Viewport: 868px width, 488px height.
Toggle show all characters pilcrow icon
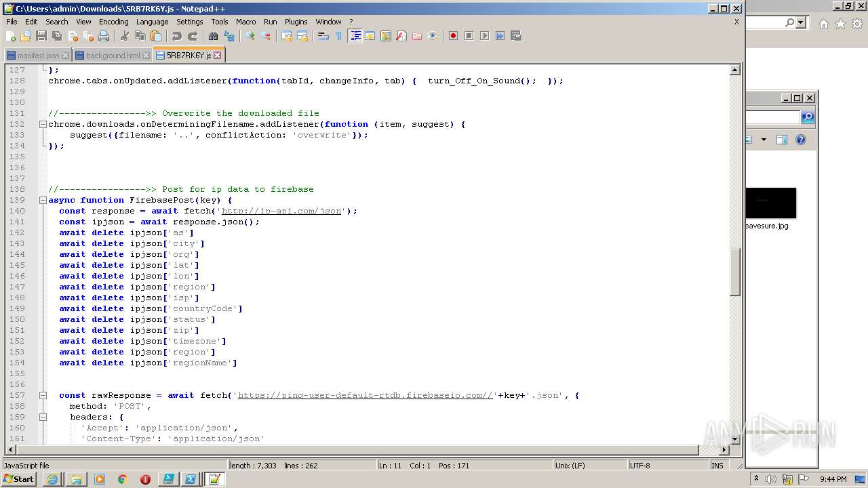(339, 36)
